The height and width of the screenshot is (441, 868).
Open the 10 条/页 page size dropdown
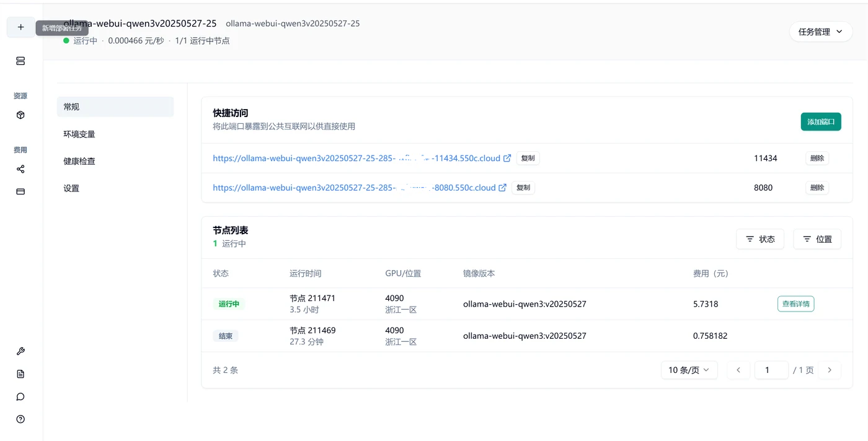tap(689, 370)
